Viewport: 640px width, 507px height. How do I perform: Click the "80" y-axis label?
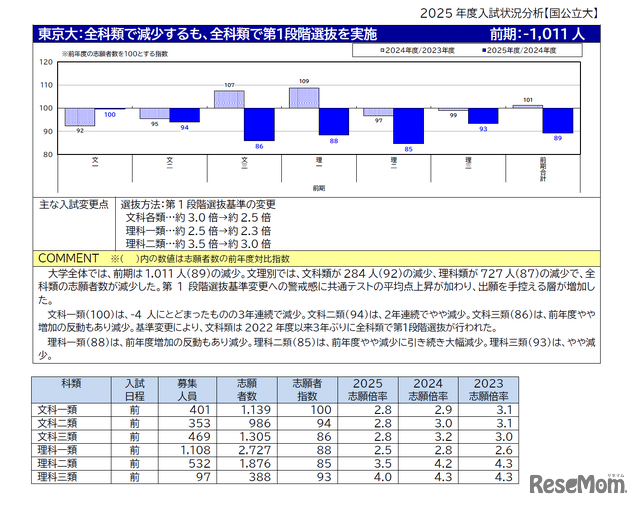(48, 154)
